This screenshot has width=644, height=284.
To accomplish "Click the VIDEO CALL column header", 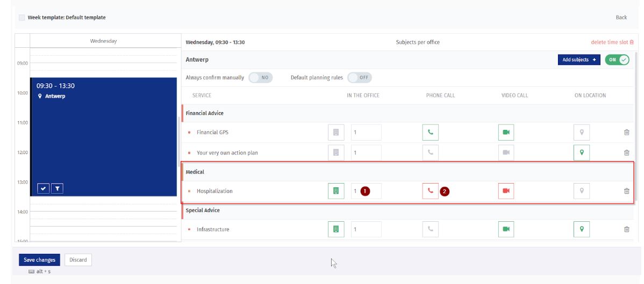I will click(x=514, y=95).
